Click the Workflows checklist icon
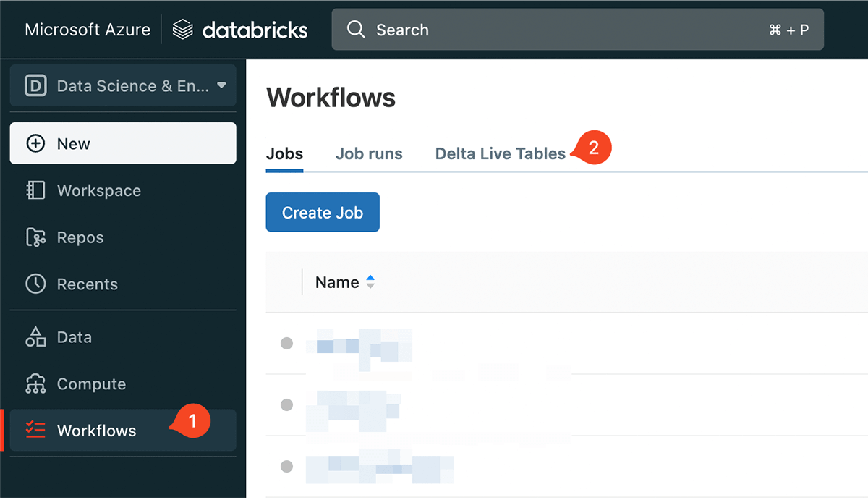Screen dimensions: 868x500 [35, 430]
